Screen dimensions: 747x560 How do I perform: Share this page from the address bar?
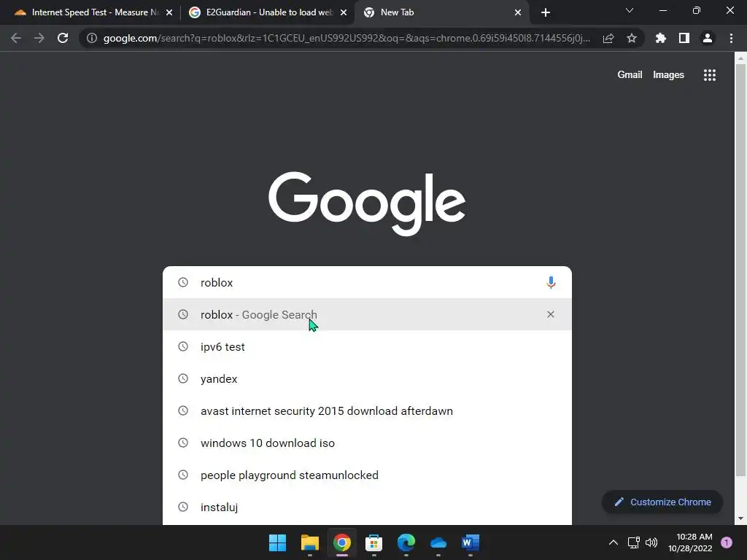pyautogui.click(x=608, y=38)
